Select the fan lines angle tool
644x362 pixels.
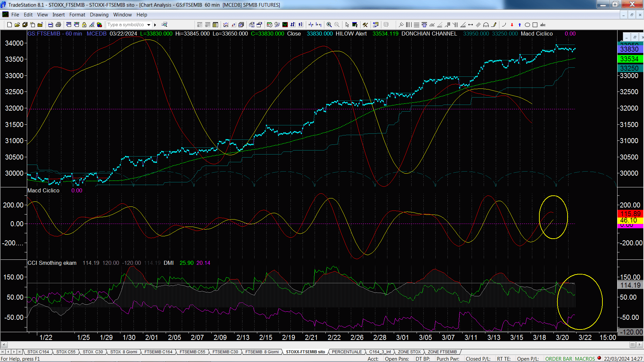point(463,24)
